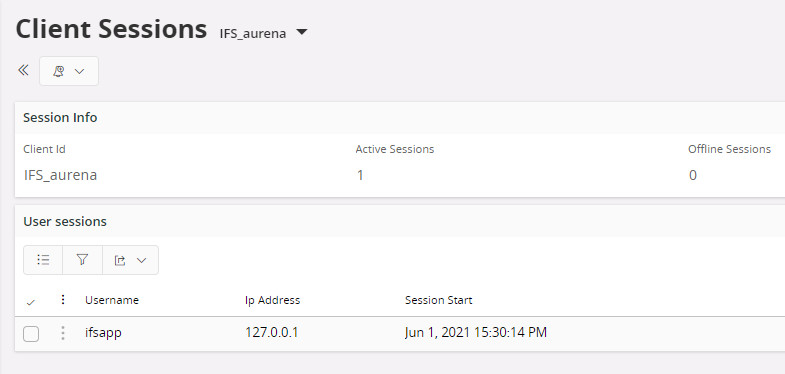Click the Session Info section header
The height and width of the screenshot is (374, 785).
tap(60, 118)
